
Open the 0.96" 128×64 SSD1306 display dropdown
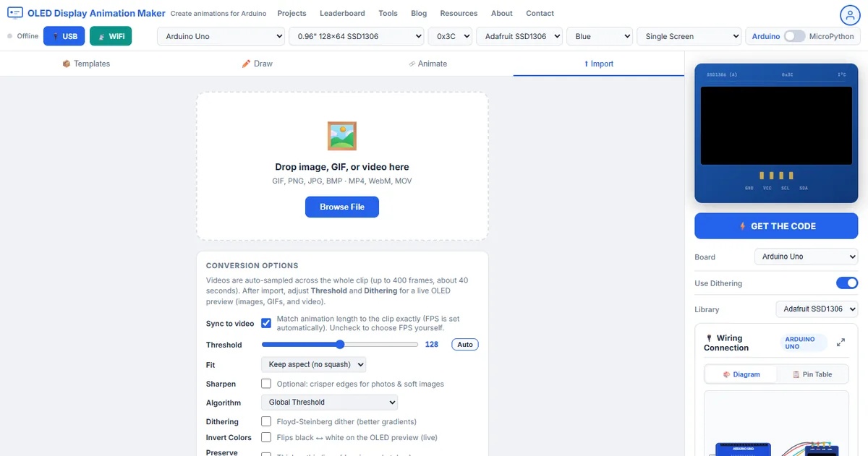coord(357,36)
